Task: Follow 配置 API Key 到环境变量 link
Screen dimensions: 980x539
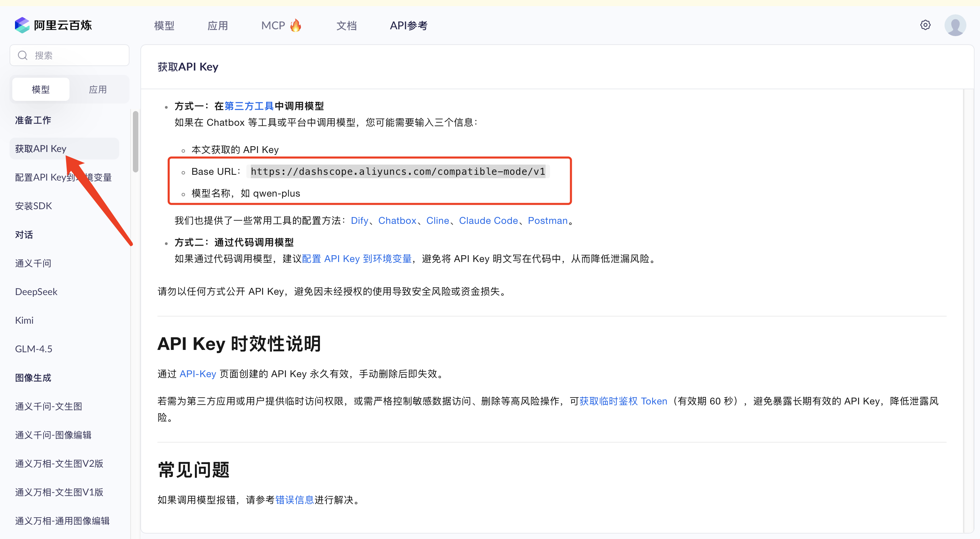Action: [357, 259]
